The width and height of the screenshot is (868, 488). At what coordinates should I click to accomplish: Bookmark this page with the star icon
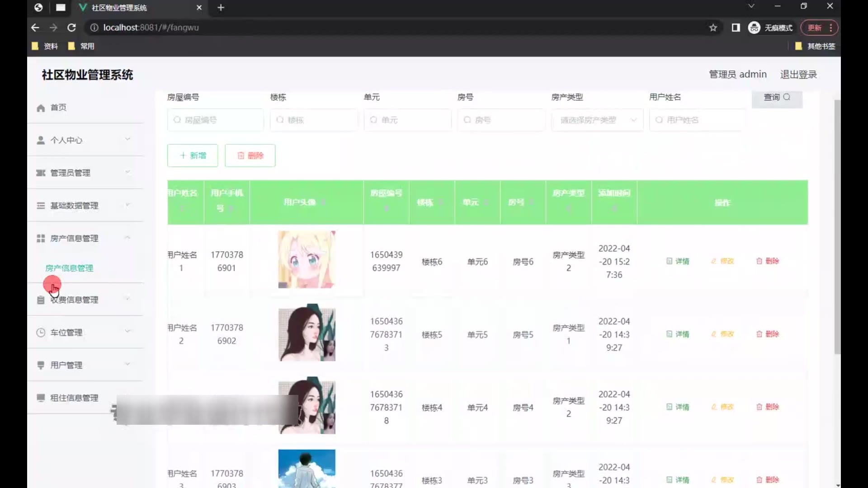[713, 28]
